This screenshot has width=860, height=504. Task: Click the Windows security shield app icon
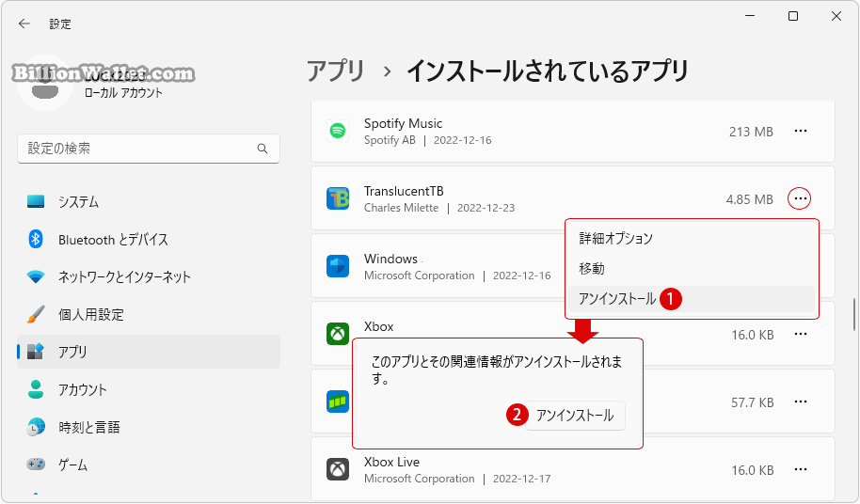coord(338,266)
